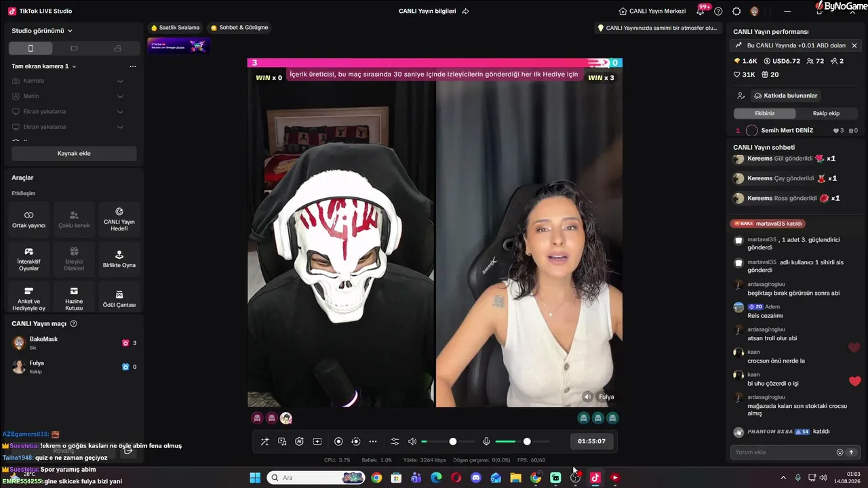Open the AI assistant tool

point(300,441)
